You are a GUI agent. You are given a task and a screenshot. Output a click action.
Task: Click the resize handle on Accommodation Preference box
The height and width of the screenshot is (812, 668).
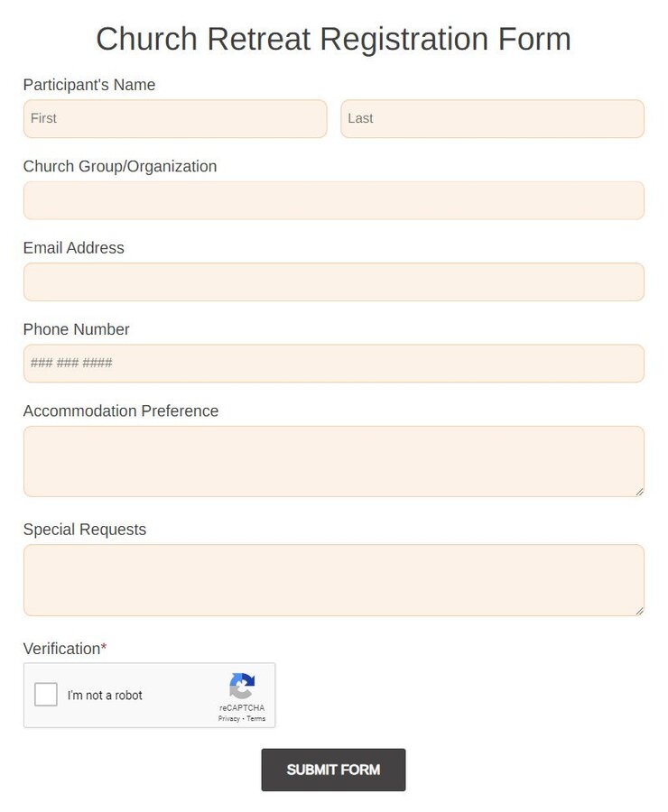pos(639,492)
